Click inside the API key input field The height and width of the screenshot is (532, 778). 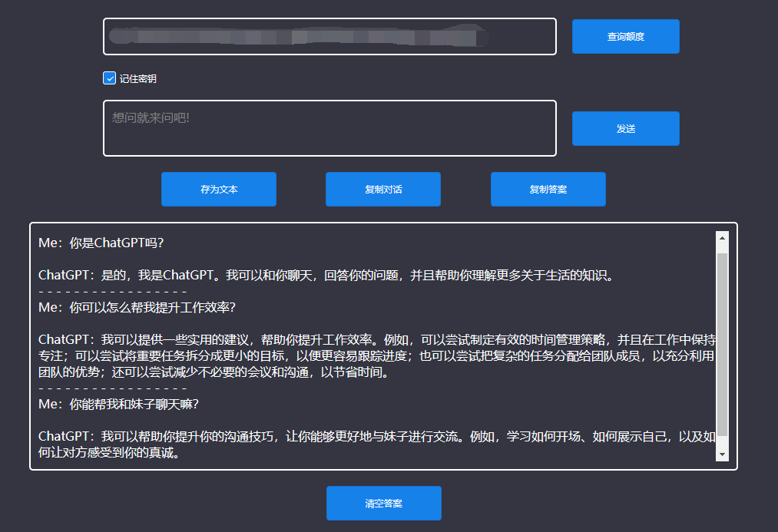coord(329,36)
